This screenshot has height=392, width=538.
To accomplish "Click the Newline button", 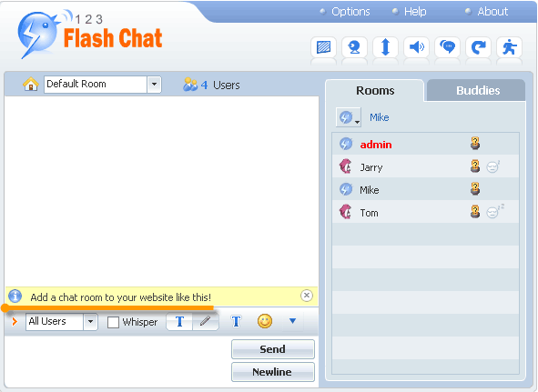I will (273, 372).
